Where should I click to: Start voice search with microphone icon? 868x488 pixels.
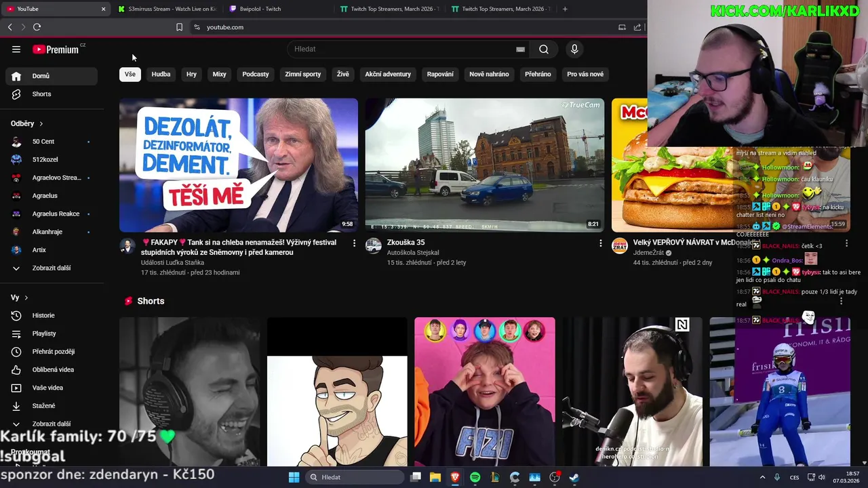574,49
